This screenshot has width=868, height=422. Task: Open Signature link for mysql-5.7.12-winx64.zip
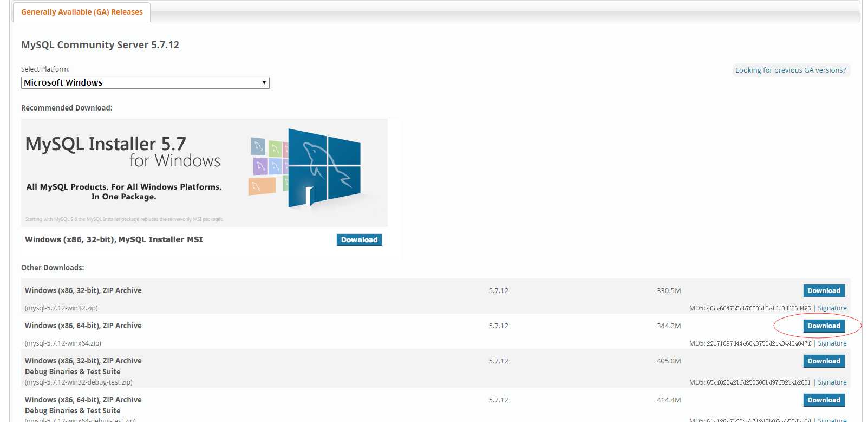[x=832, y=343]
